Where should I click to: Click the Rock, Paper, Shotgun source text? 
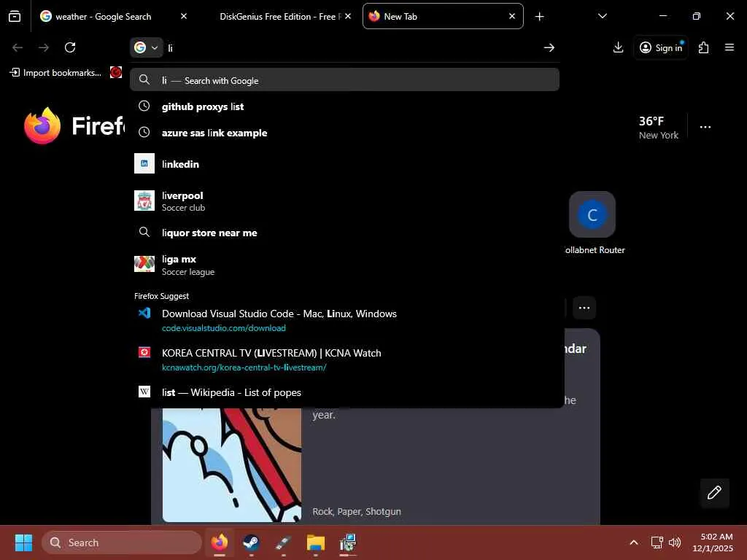356,511
